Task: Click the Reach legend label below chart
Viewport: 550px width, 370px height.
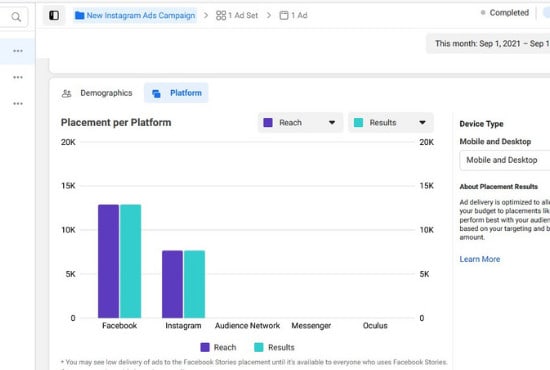Action: (x=225, y=347)
